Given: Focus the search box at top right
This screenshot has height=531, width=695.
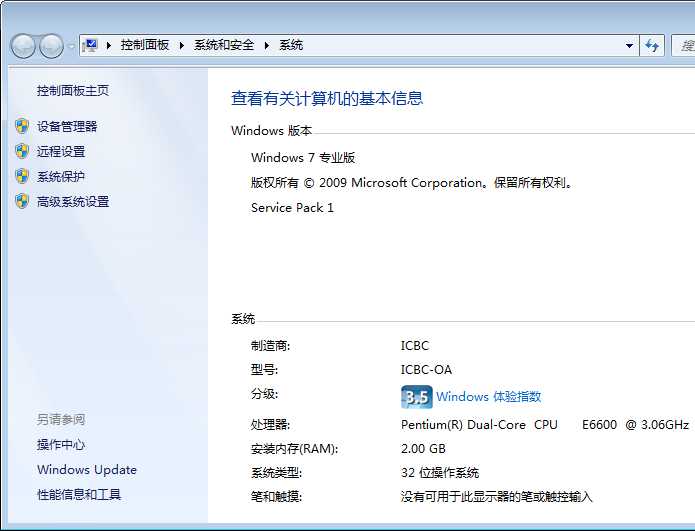Looking at the screenshot, I should (683, 45).
